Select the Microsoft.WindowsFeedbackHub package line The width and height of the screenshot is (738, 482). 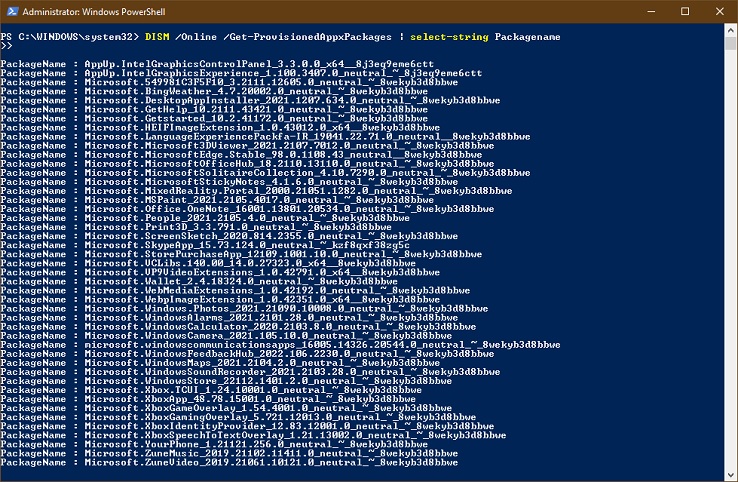[x=247, y=354]
